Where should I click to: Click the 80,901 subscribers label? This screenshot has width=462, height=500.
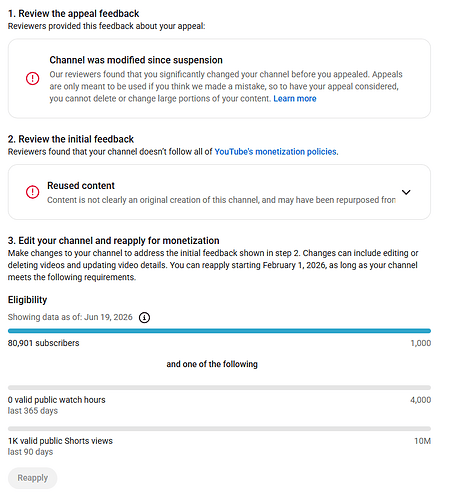[44, 343]
